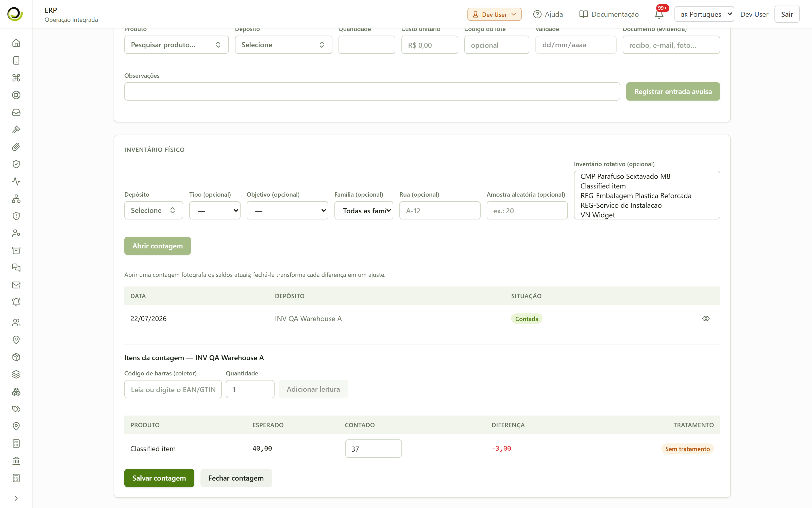Click the Salvar contagem button
This screenshot has width=812, height=508.
[159, 478]
